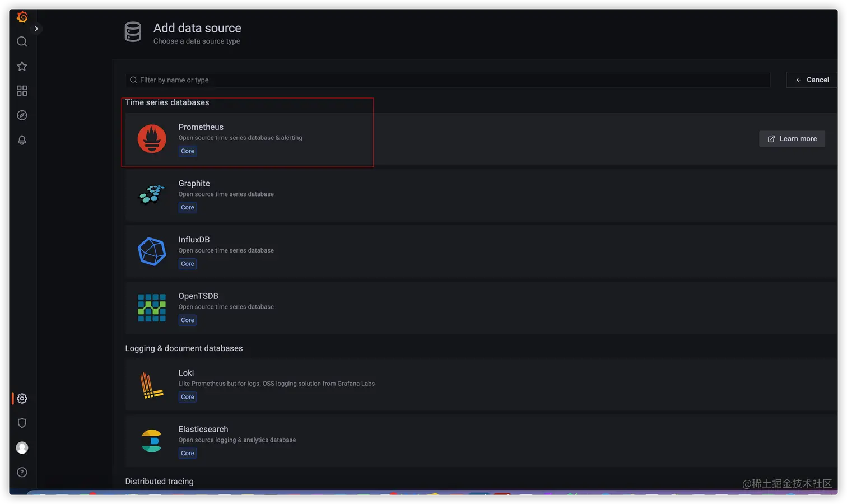Choose the OpenTSDB data source title

click(x=198, y=296)
